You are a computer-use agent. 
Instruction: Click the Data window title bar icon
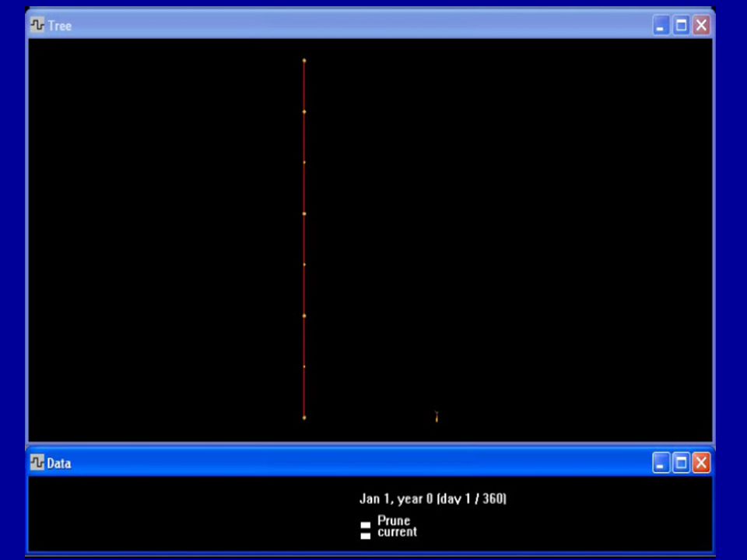click(37, 462)
